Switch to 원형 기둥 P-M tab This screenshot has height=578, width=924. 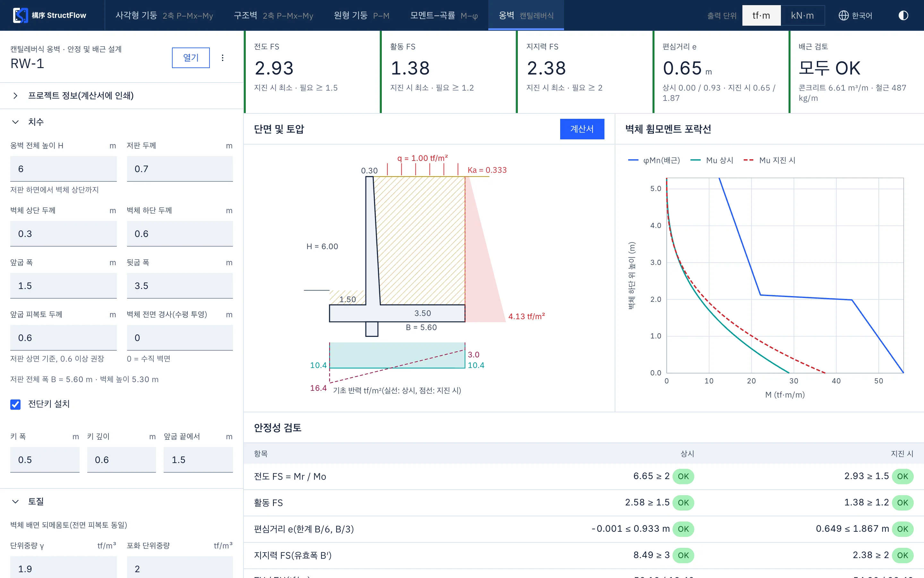tap(362, 15)
